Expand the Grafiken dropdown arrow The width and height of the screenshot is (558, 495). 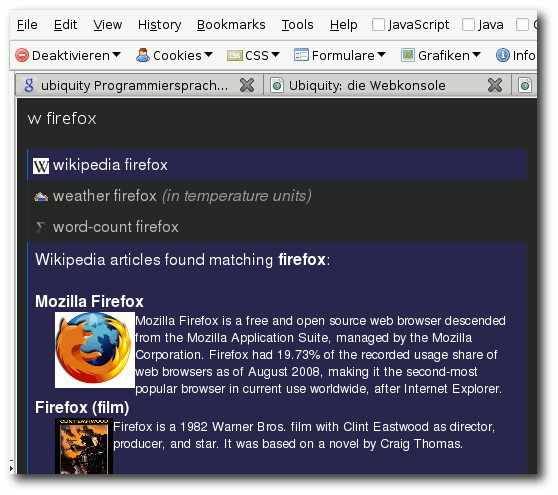[x=477, y=55]
